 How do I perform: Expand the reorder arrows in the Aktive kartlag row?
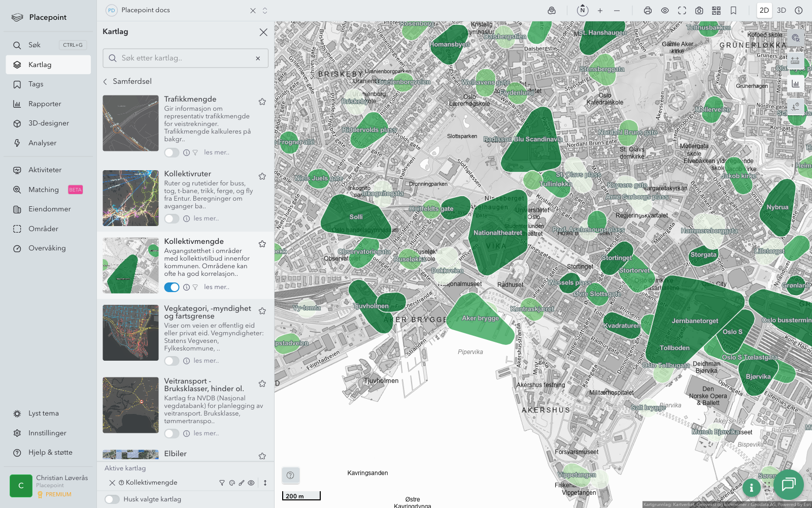265,483
